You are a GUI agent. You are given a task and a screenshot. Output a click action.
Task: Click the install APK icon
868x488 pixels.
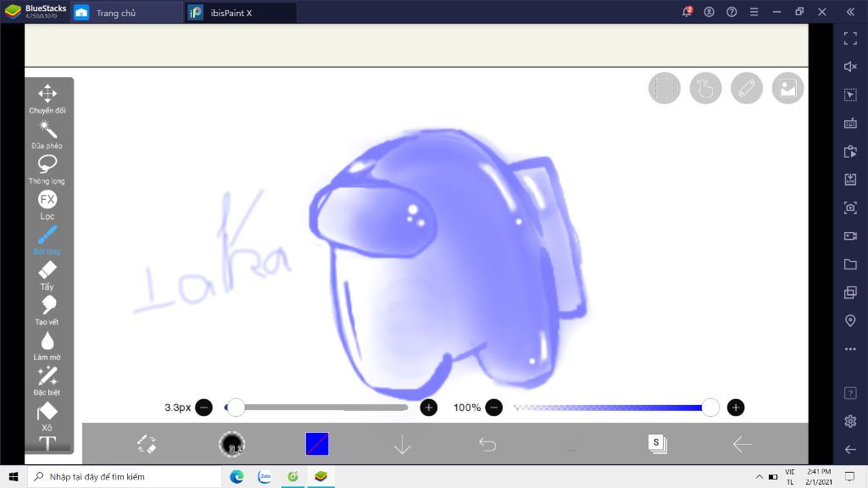(x=850, y=180)
